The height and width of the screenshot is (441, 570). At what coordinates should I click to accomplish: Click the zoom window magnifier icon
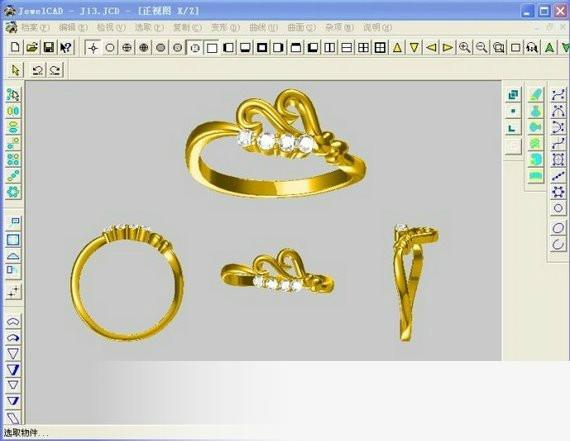point(498,48)
